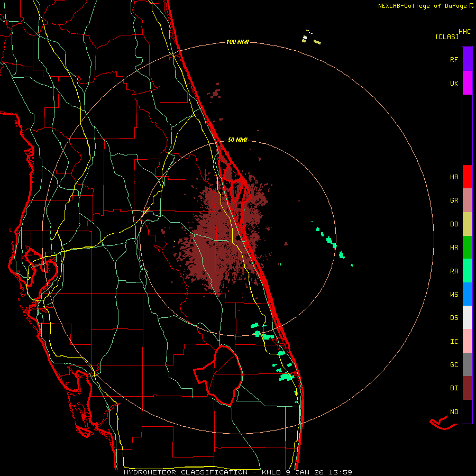
Task: Select the GC gray legend block
Action: tap(467, 364)
